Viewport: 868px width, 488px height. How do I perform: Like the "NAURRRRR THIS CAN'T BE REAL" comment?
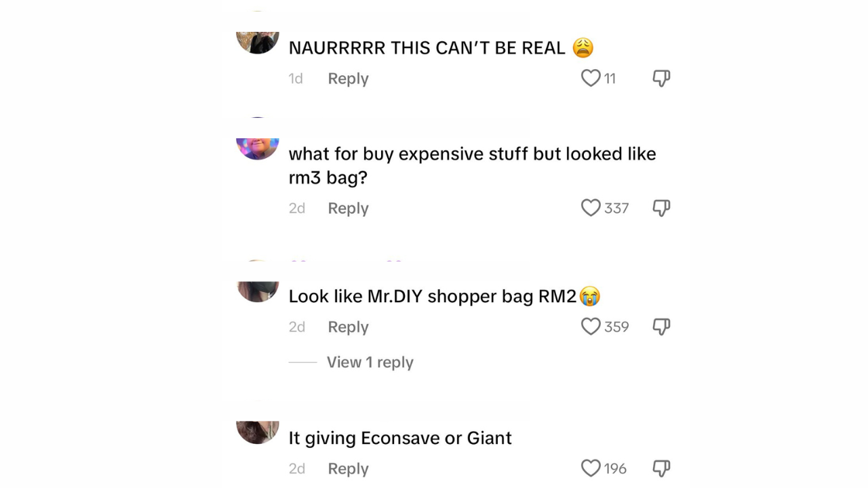click(591, 78)
